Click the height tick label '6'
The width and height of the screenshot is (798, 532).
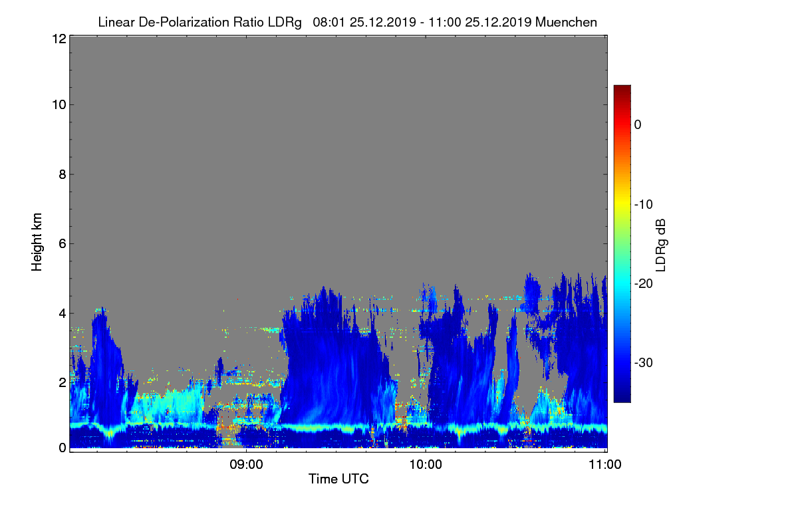click(x=61, y=244)
